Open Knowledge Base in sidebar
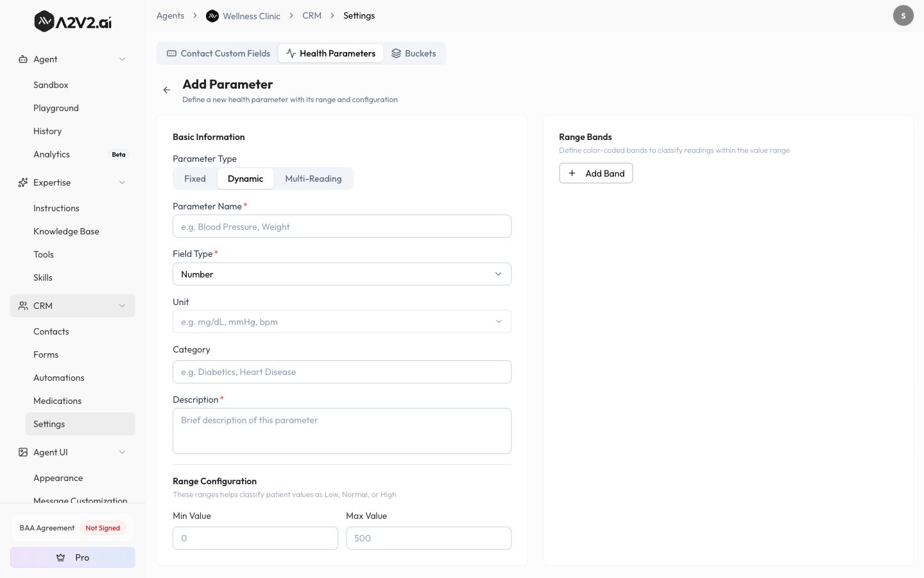Viewport: 924px width, 578px height. [80, 231]
